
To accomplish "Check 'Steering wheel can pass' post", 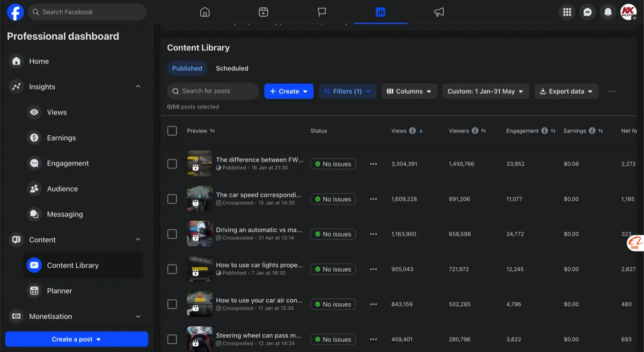I will coord(172,339).
